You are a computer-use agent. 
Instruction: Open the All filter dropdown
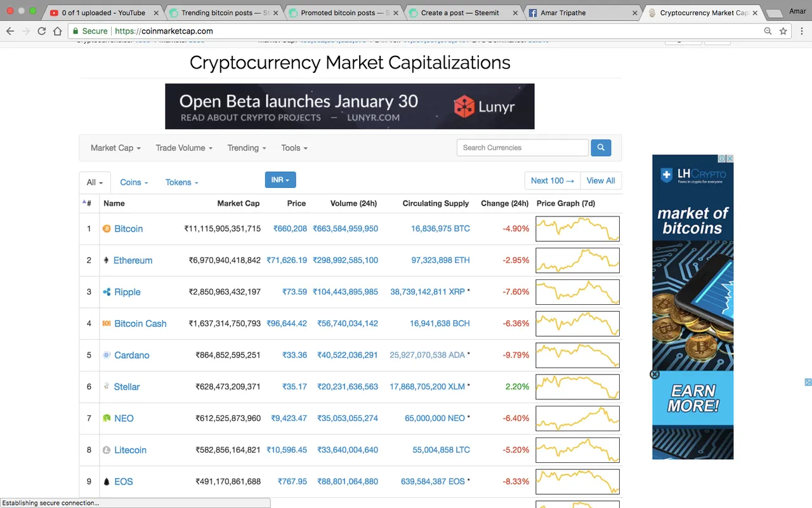point(95,182)
